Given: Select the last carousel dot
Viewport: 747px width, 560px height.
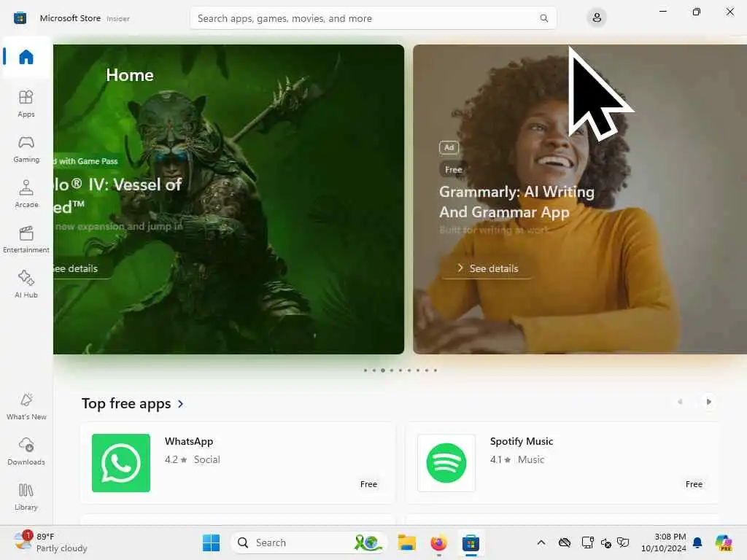Looking at the screenshot, I should 435,370.
